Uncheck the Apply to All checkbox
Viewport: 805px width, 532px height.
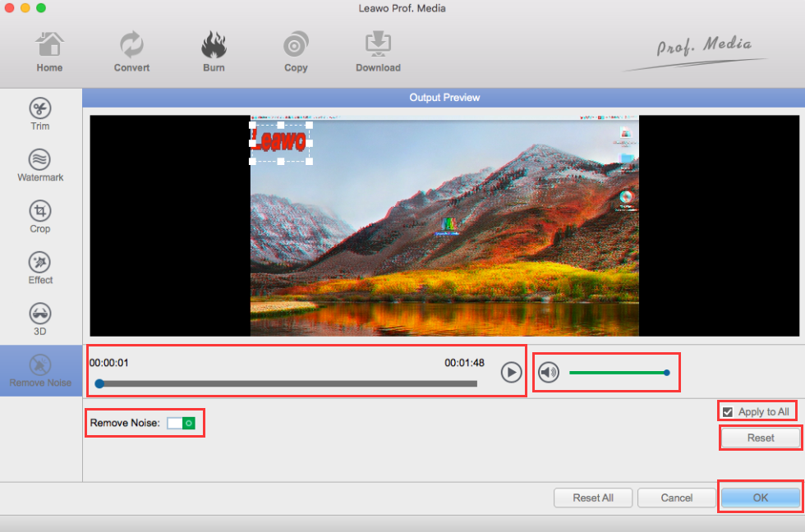click(728, 412)
